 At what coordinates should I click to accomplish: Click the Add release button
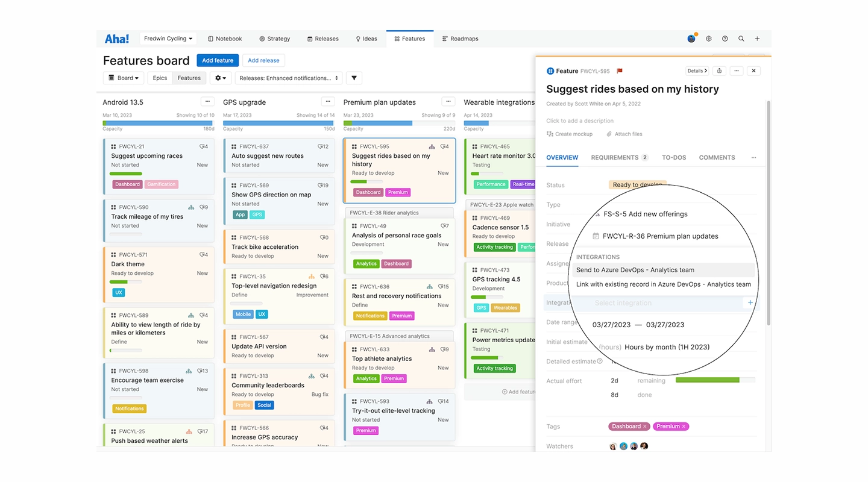263,60
